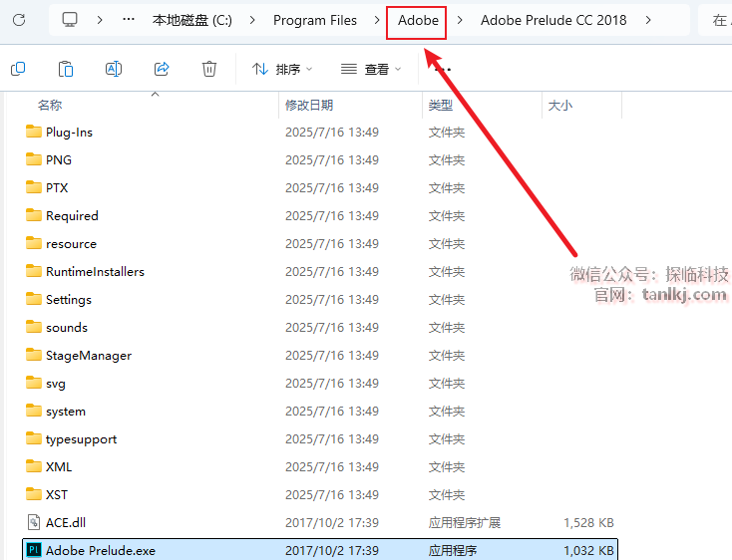This screenshot has width=732, height=560.
Task: Click Adobe Prelude CC 2018 breadcrumb
Action: pos(553,20)
